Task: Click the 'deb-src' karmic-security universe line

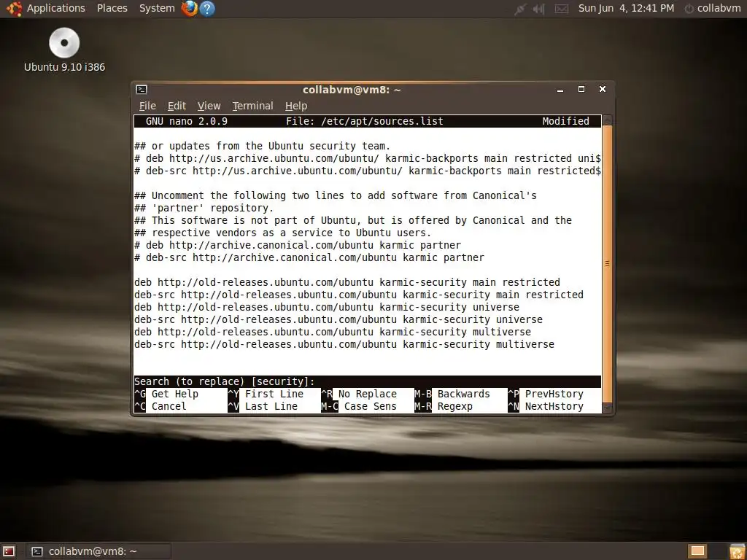Action: [x=338, y=319]
